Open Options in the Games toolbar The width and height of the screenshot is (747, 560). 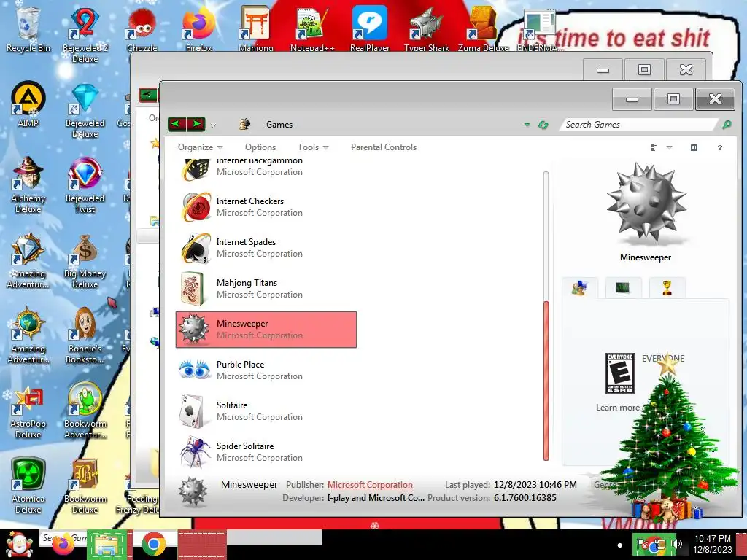pyautogui.click(x=260, y=147)
